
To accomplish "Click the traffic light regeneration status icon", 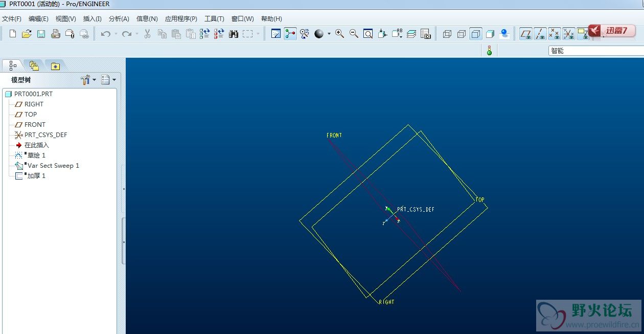I will (x=489, y=51).
